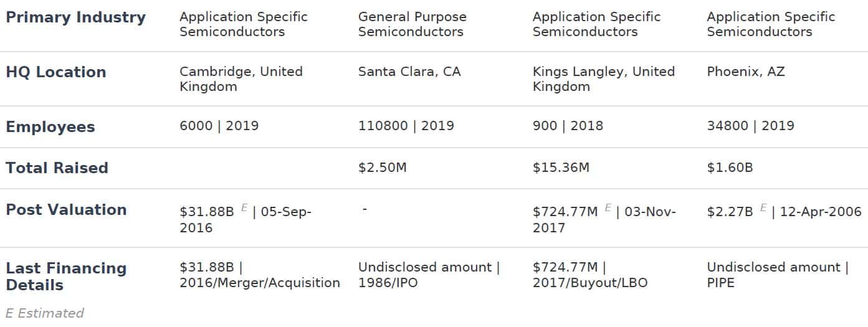The height and width of the screenshot is (327, 868).
Task: Click the 1986/IPO financing detail
Action: coord(388,283)
